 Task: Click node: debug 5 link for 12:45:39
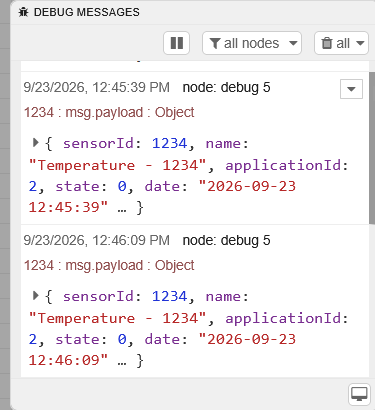[x=226, y=88]
